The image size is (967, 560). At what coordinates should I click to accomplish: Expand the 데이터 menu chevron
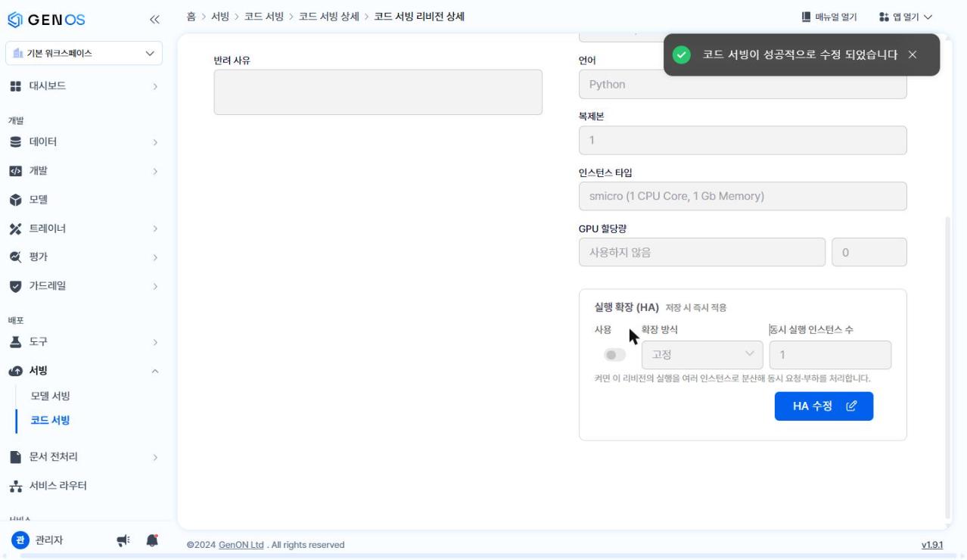[x=155, y=142]
